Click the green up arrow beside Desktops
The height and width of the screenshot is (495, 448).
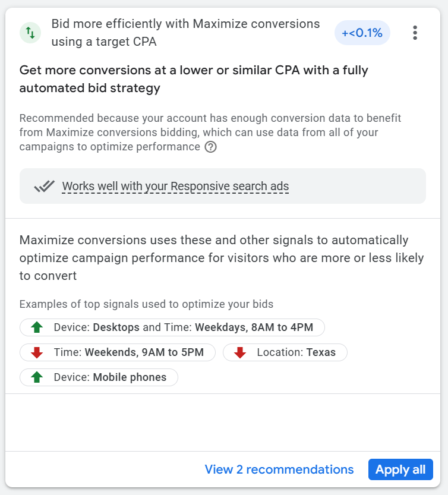[x=37, y=327]
